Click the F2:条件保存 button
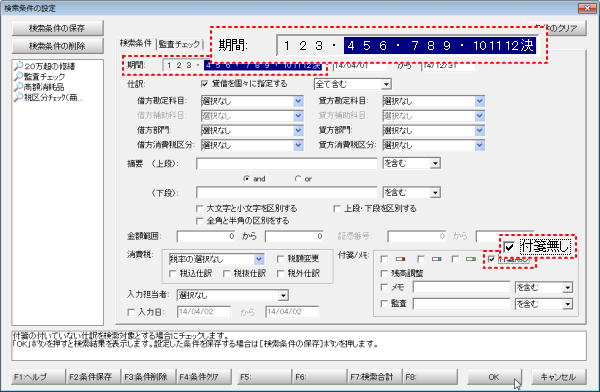This screenshot has height=392, width=600. (x=93, y=377)
